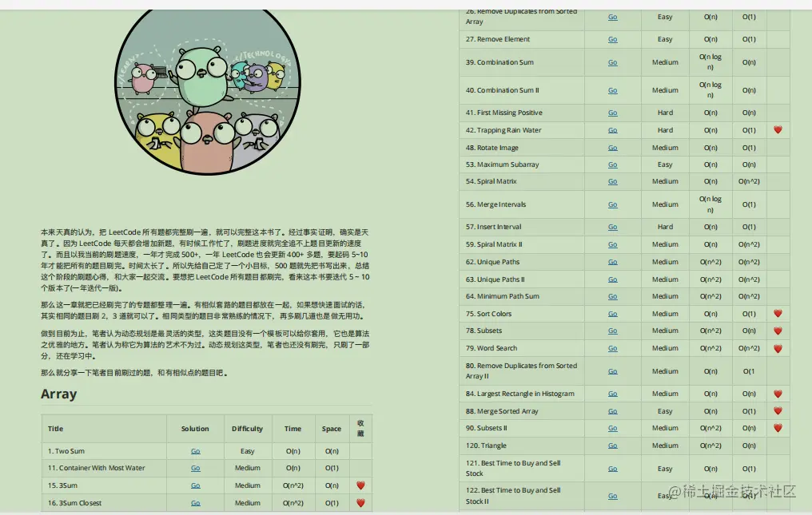Click the Difficulty column header
This screenshot has width=812, height=515.
coord(248,429)
